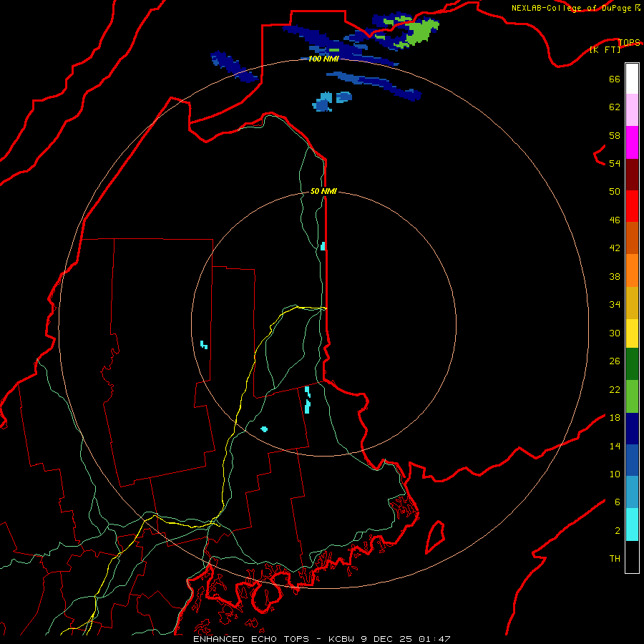Image resolution: width=644 pixels, height=644 pixels.
Task: Click the '26' legend value
Action: click(x=615, y=361)
